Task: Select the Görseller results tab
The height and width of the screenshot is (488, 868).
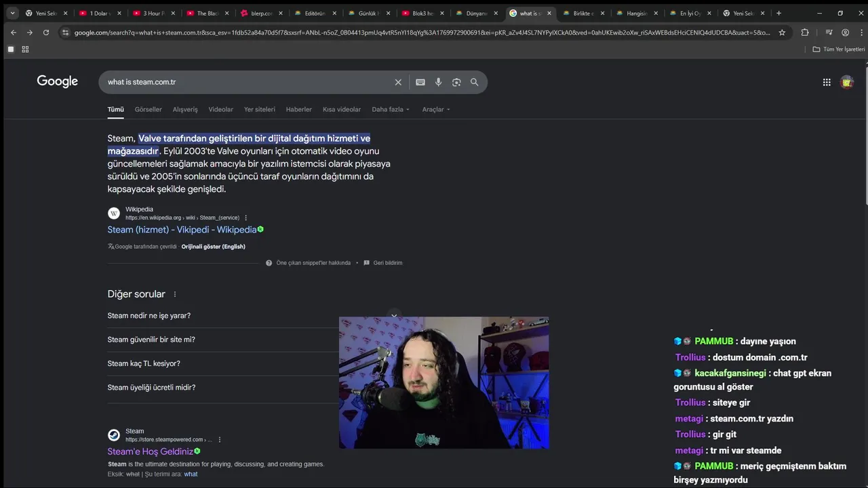Action: [148, 109]
